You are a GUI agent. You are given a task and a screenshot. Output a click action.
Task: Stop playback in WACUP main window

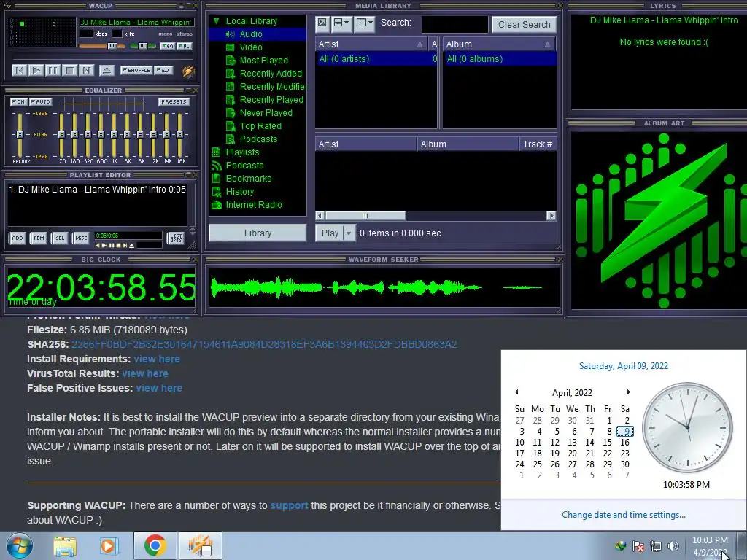69,71
